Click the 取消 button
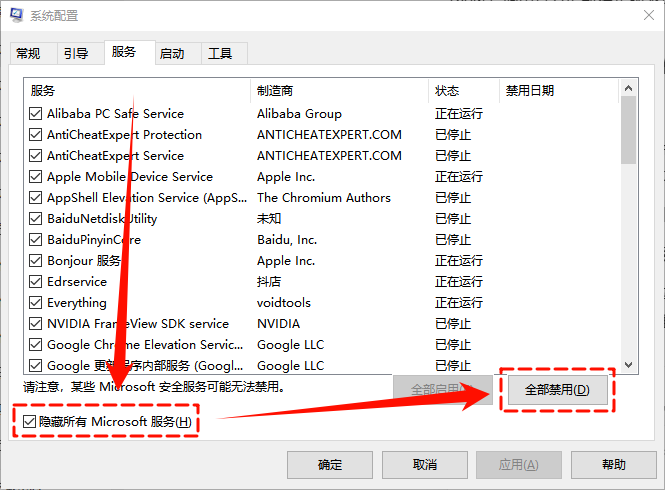 425,465
